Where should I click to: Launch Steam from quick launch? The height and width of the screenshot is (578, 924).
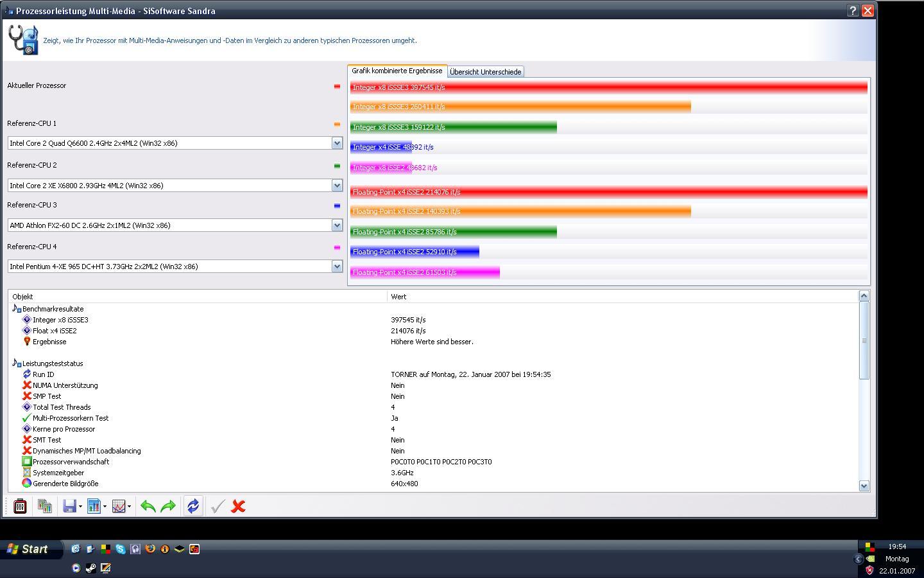[x=90, y=568]
